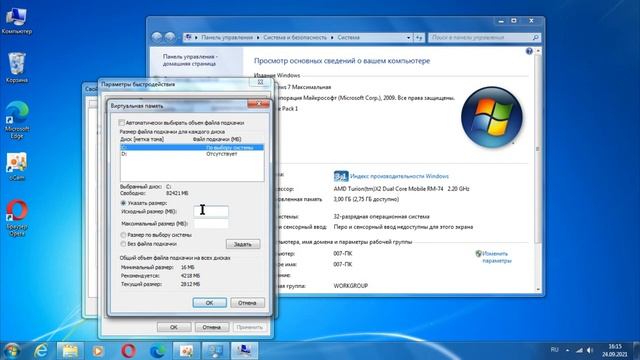Click the RU language indicator
The image size is (640, 360).
(x=554, y=350)
